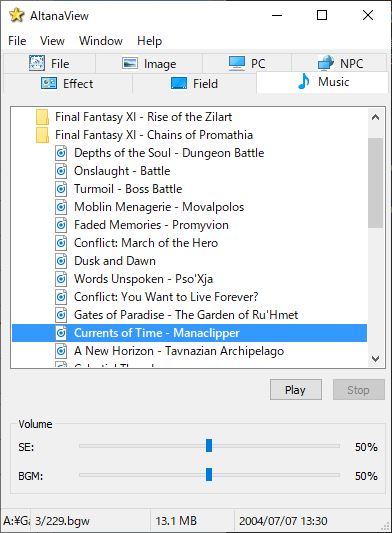Click the SE volume slider handle

coord(209,446)
